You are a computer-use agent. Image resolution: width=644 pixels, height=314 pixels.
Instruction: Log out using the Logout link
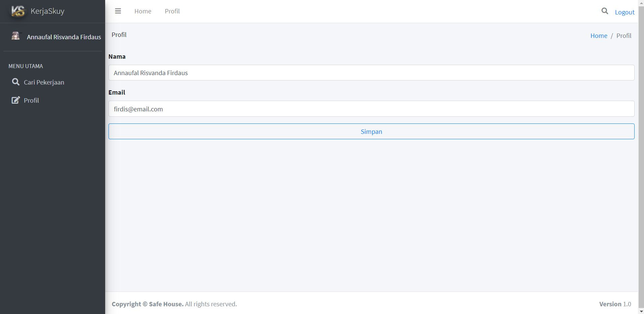coord(625,12)
